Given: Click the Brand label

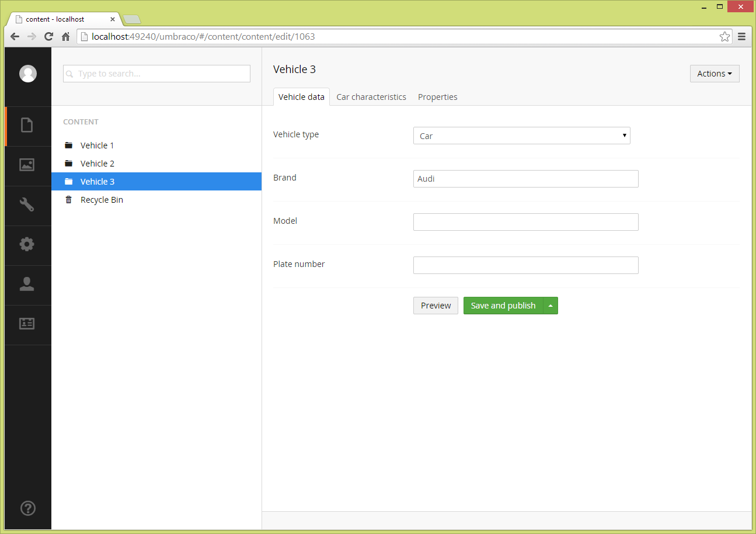Looking at the screenshot, I should pyautogui.click(x=285, y=178).
